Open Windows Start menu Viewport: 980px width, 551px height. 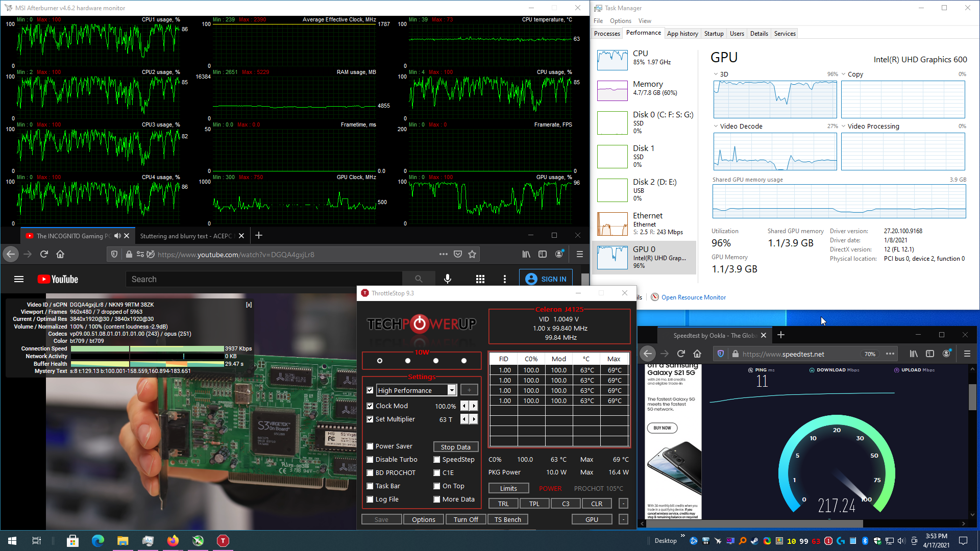pyautogui.click(x=12, y=540)
